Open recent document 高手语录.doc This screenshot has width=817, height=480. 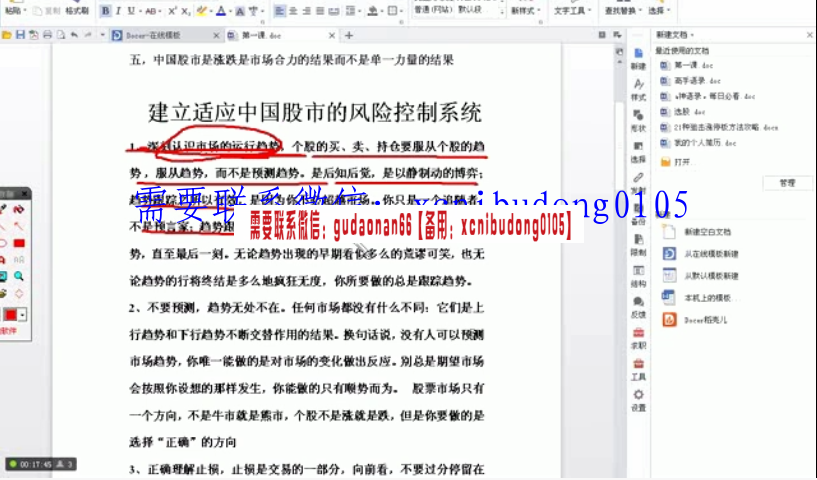tap(697, 80)
